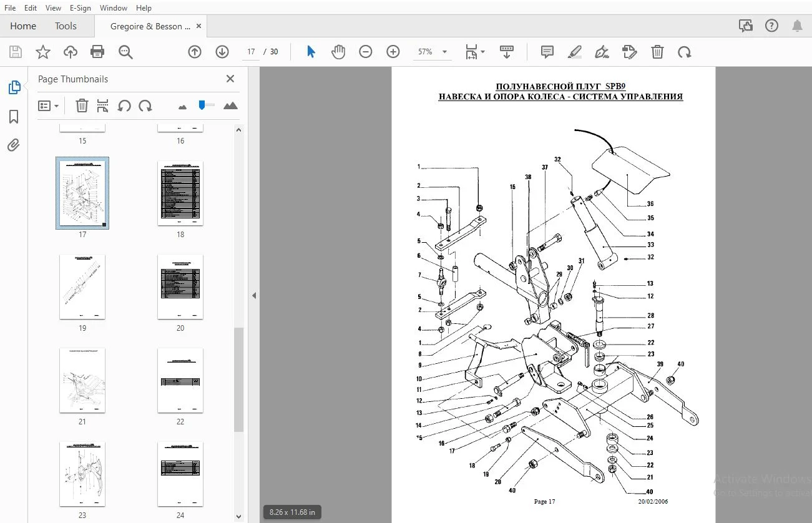The image size is (812, 523).
Task: Click the thumbnails panel scroll down arrow
Action: (238, 516)
